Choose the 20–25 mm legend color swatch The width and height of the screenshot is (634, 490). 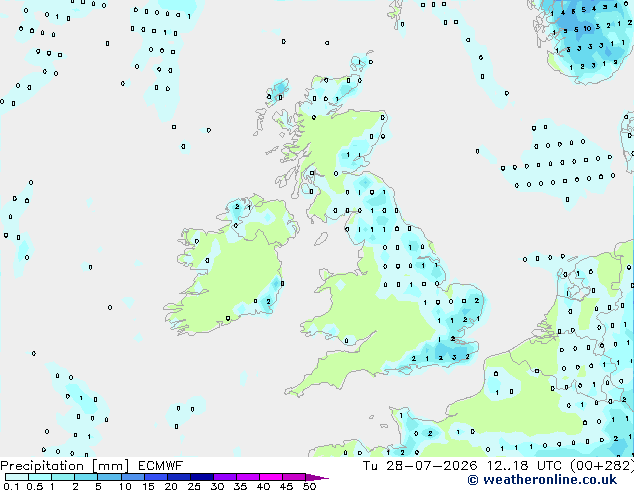179,477
